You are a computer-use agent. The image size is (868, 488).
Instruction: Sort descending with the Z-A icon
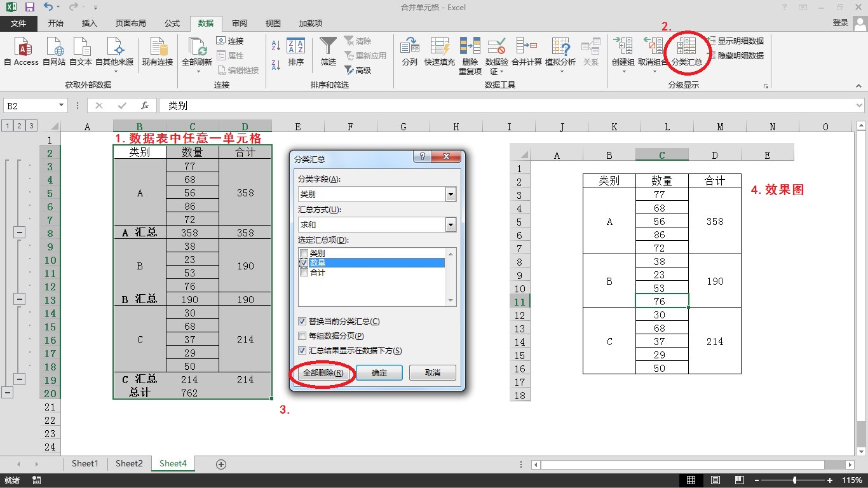click(276, 65)
